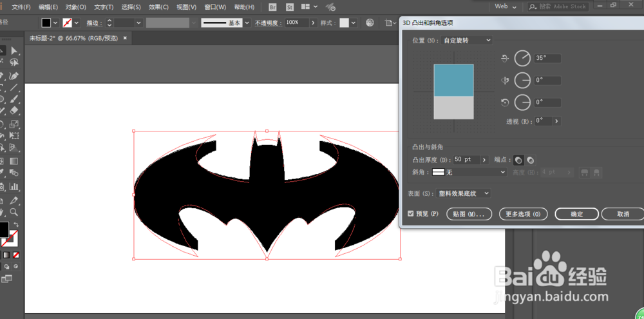This screenshot has height=319, width=644.
Task: Select the Paintbrush tool
Action: click(14, 99)
